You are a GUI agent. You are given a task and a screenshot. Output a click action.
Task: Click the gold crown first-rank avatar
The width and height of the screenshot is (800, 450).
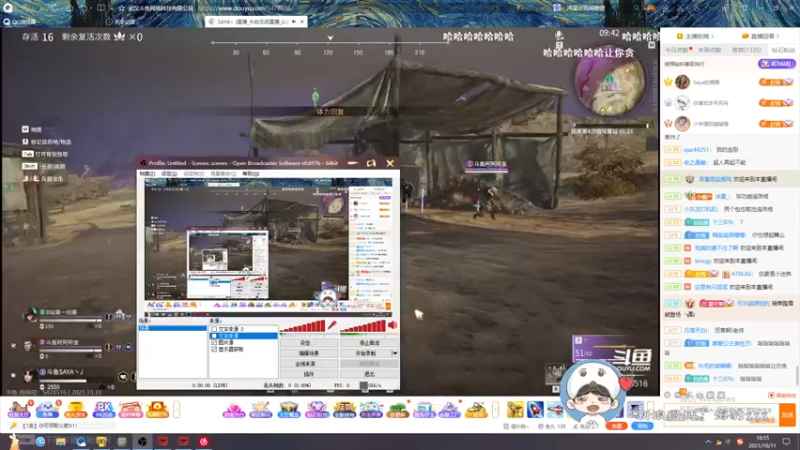(682, 82)
